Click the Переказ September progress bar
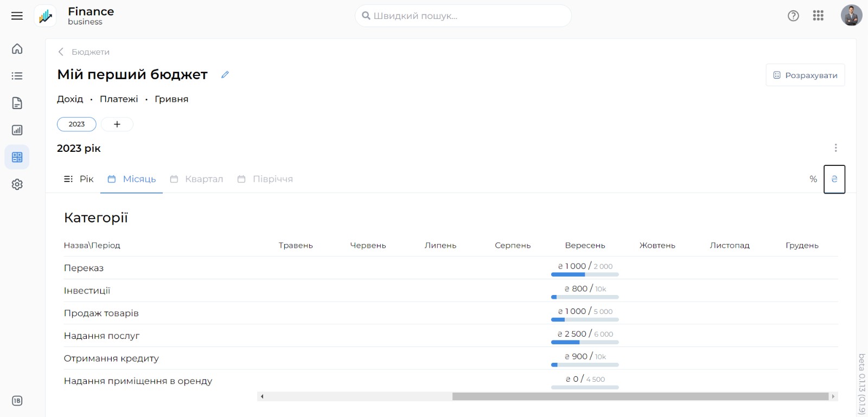Screen dimensions: 868x417 click(585, 274)
